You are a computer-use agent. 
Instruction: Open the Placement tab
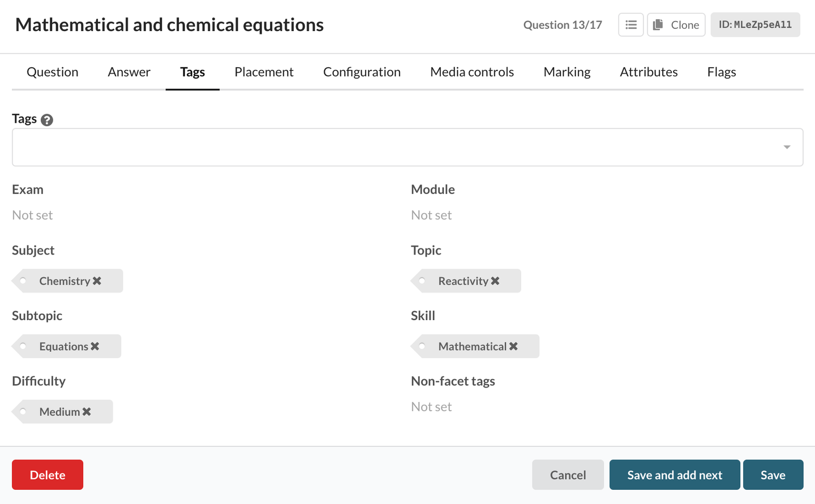point(264,72)
